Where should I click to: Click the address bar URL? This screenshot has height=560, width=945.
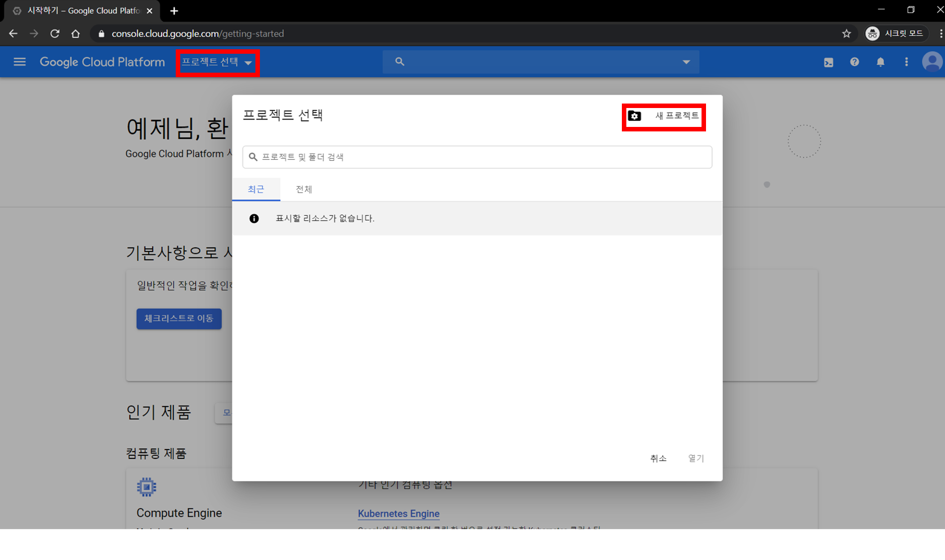coord(198,33)
